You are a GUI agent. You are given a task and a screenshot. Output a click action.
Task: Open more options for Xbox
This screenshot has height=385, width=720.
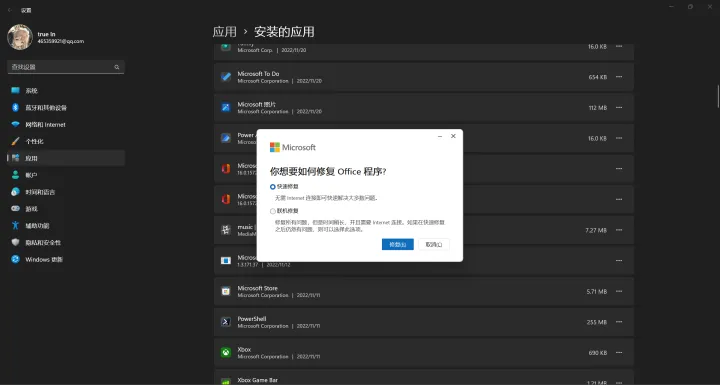619,352
